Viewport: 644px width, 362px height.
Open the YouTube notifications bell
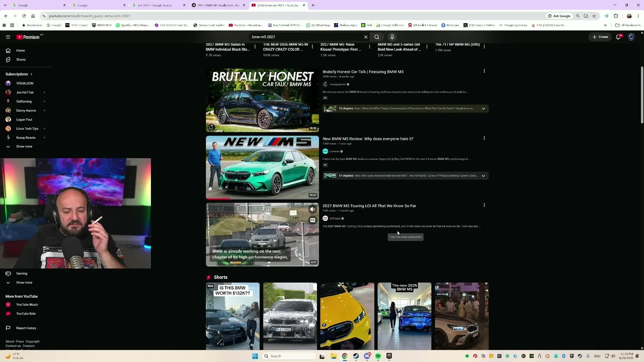[x=618, y=37]
